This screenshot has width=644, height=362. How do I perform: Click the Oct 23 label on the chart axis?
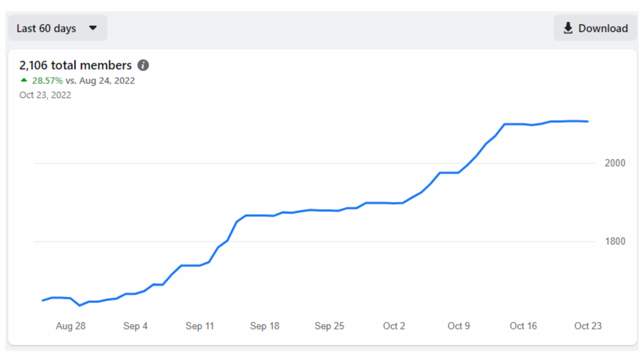pyautogui.click(x=588, y=326)
